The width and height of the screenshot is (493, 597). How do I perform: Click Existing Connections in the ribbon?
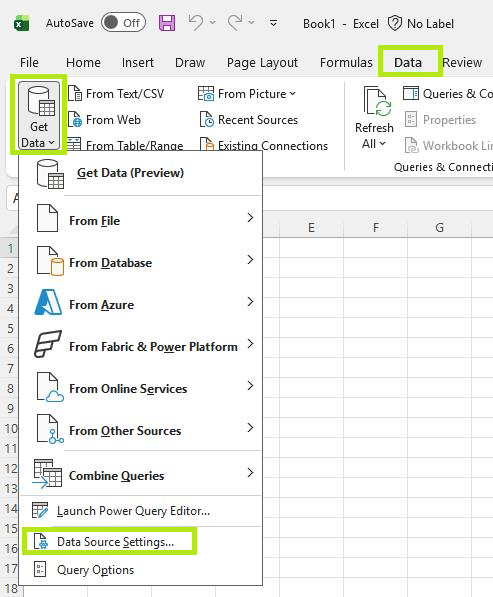click(263, 145)
